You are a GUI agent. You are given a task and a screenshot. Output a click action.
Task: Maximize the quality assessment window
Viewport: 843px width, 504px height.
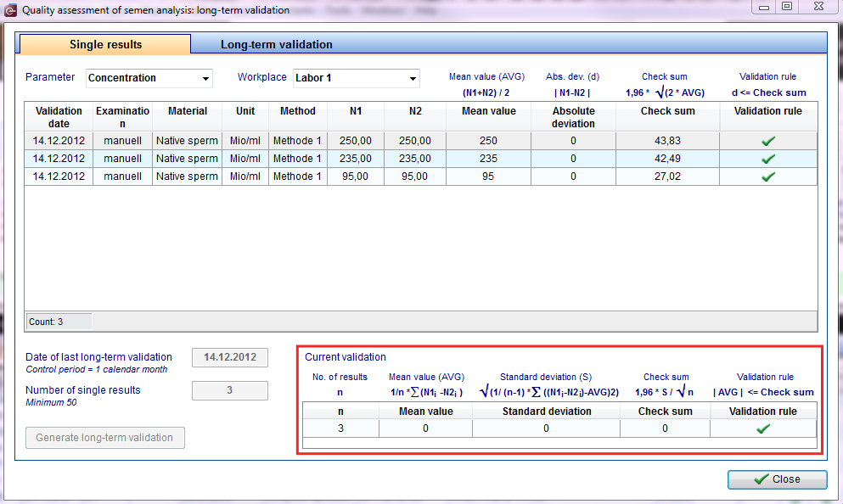[787, 7]
